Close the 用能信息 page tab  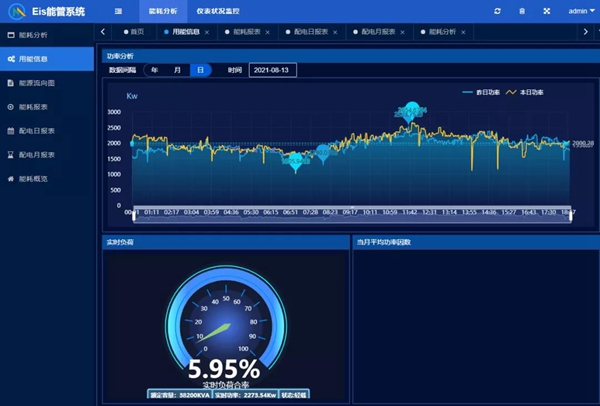207,32
